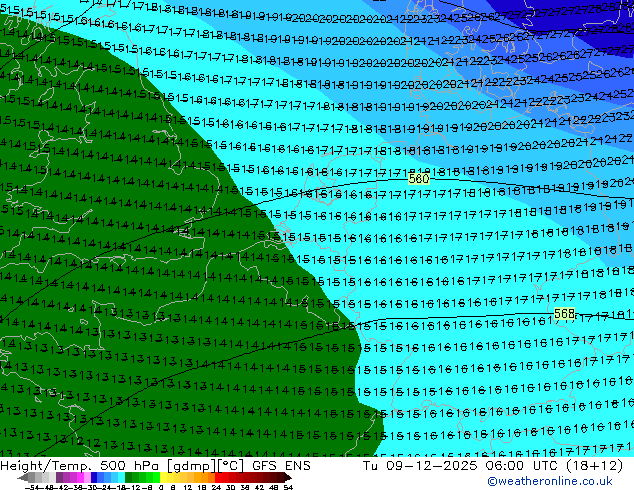Image resolution: width=634 pixels, height=490 pixels.
Task: Pick the darkest maroon legend swatch
Action: 280,477
